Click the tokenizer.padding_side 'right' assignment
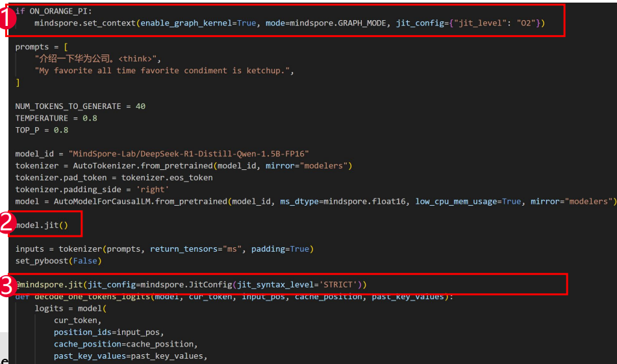The image size is (617, 364). click(x=92, y=189)
